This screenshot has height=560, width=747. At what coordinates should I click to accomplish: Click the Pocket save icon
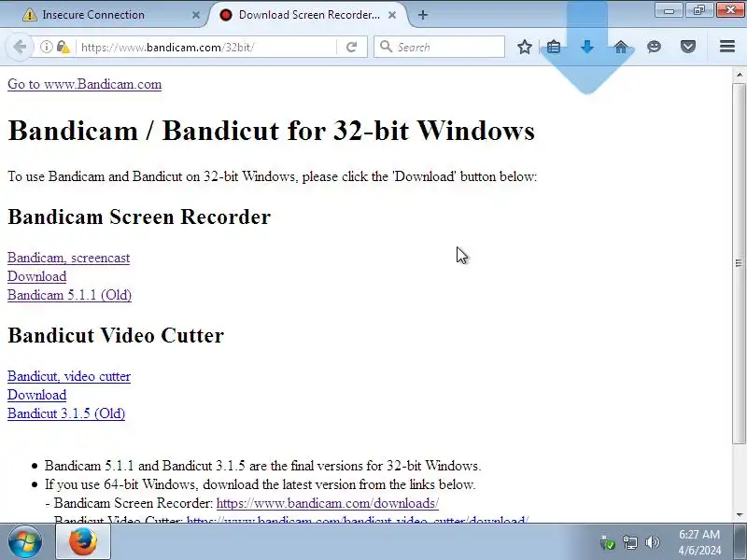pyautogui.click(x=688, y=47)
